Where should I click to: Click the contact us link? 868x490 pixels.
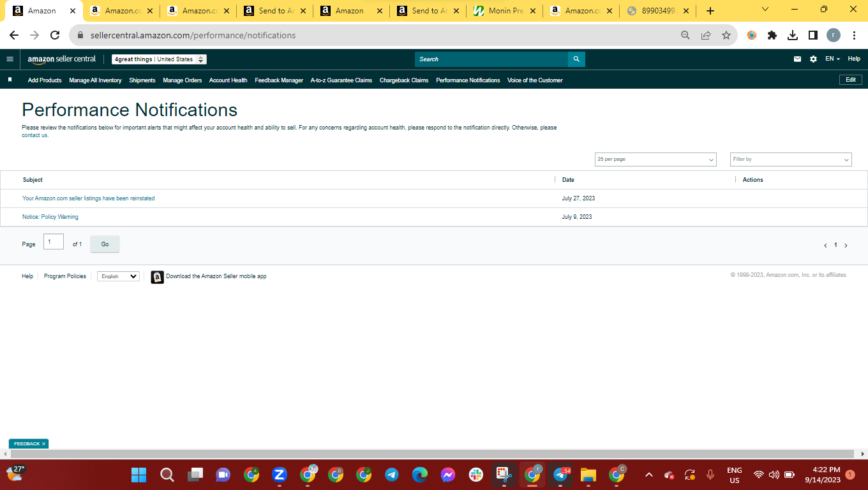point(35,135)
